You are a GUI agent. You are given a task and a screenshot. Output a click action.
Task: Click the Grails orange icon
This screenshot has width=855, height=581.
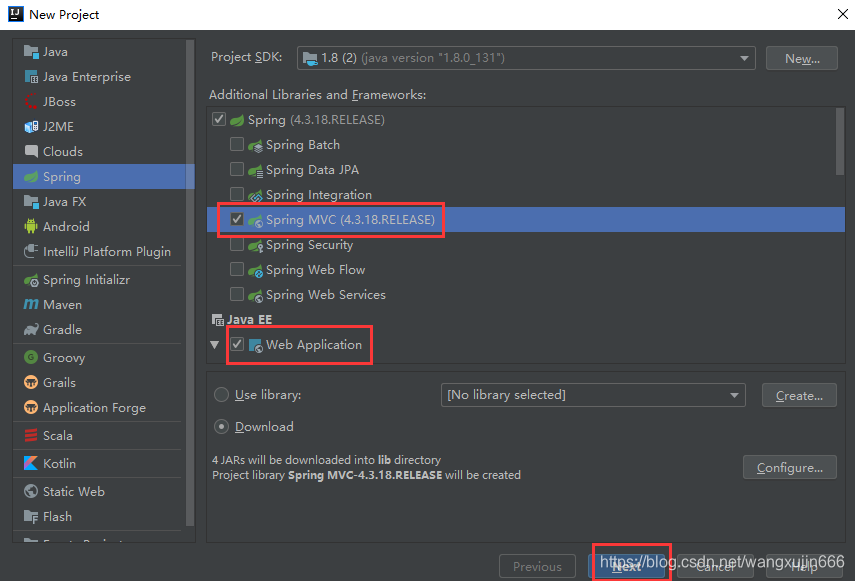point(31,382)
